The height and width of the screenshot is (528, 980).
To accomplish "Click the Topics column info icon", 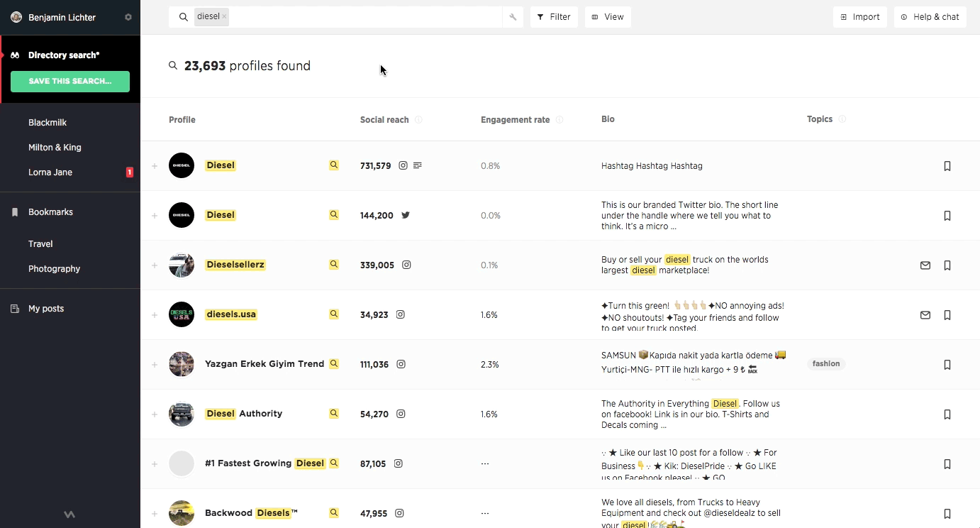I will [842, 119].
